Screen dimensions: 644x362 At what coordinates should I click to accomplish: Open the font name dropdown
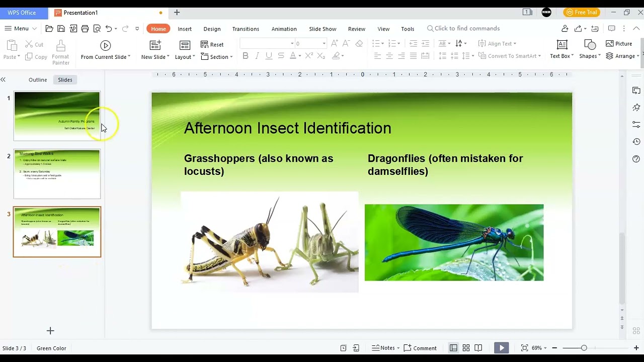(x=292, y=44)
